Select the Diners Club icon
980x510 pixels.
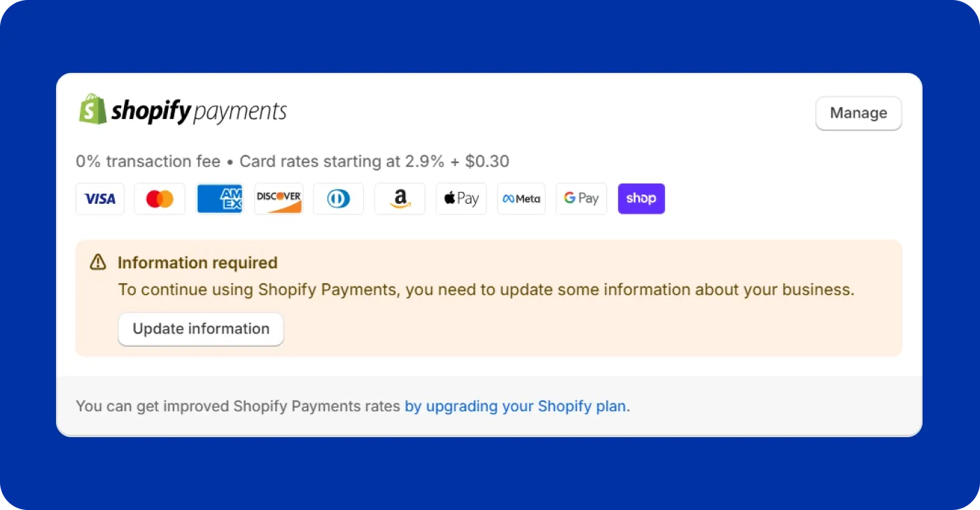click(338, 199)
